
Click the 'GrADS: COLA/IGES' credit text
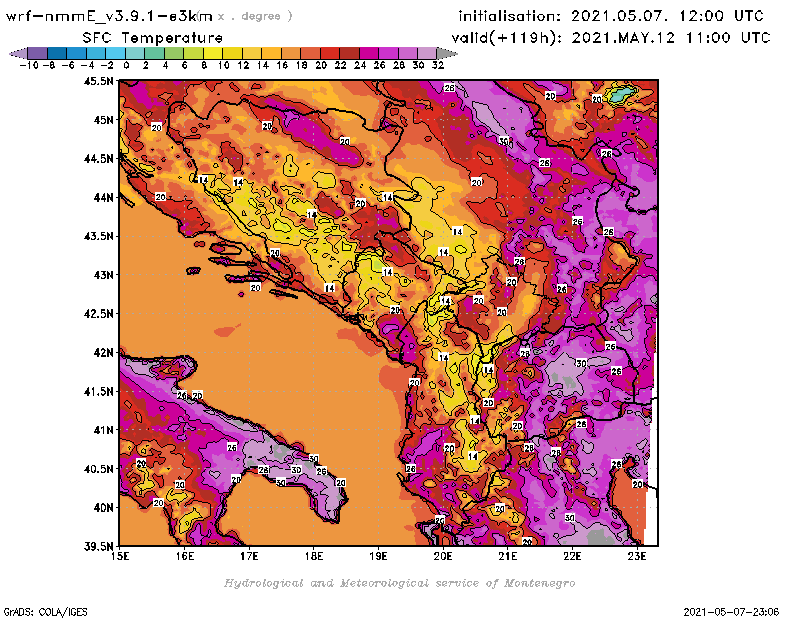click(x=45, y=612)
